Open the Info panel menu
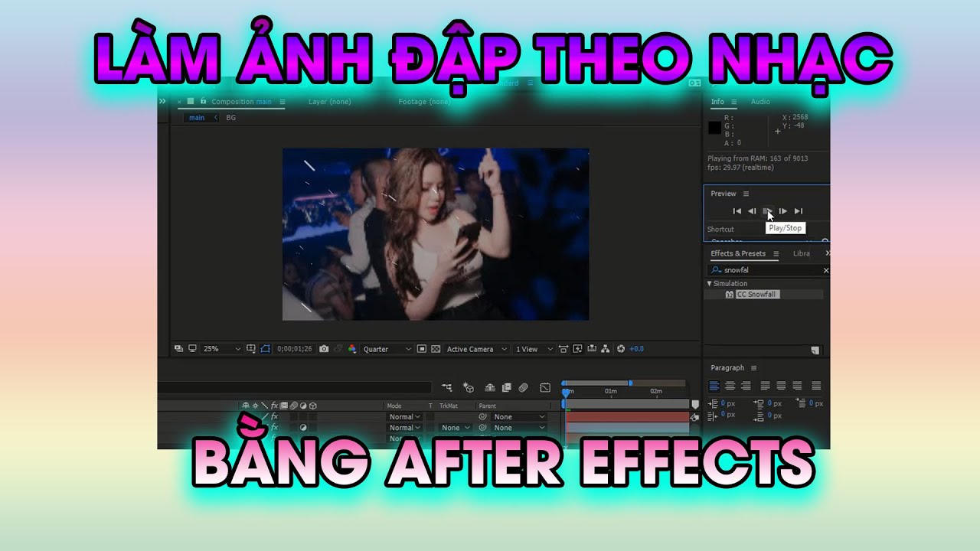Viewport: 980px width, 551px height. 733,102
